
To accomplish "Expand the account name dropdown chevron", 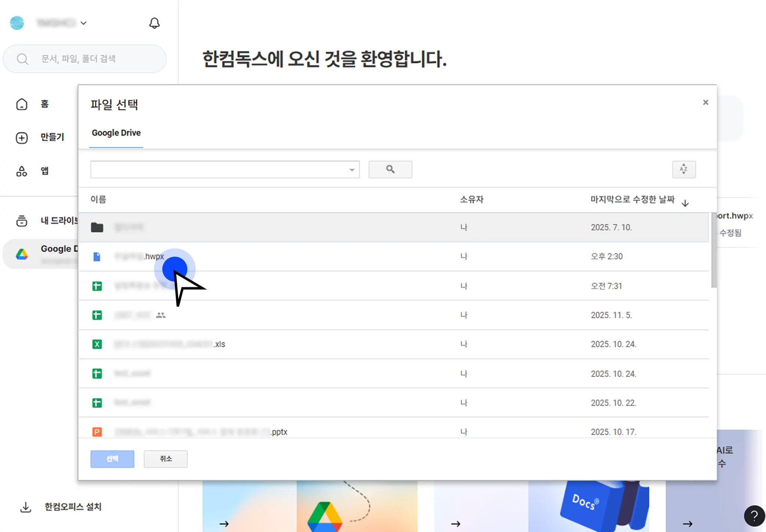I will (x=83, y=23).
